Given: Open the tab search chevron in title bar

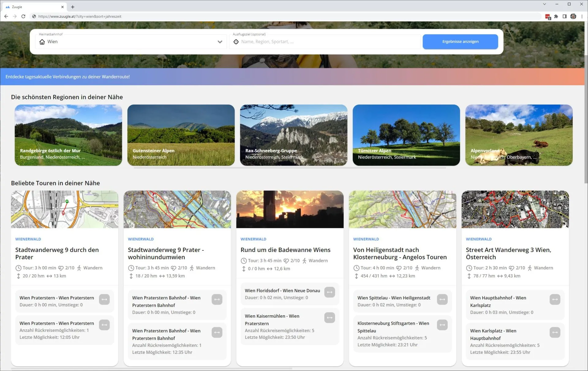Looking at the screenshot, I should pos(544,4).
